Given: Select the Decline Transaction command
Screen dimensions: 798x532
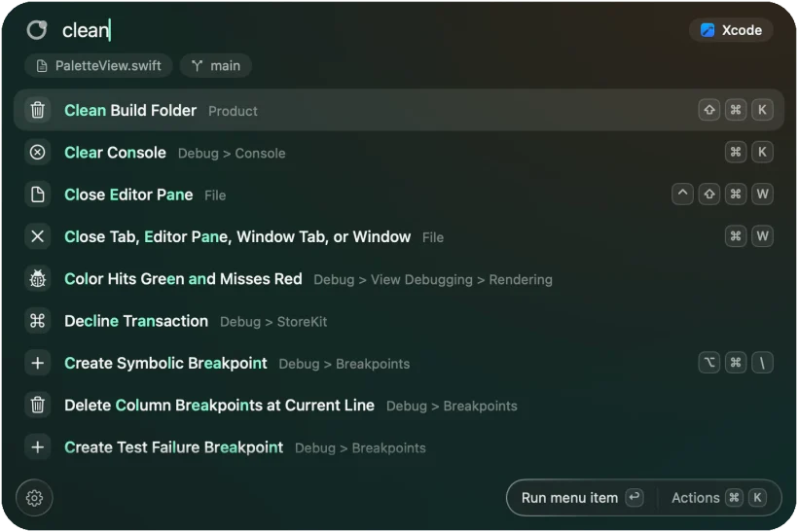Looking at the screenshot, I should [398, 321].
